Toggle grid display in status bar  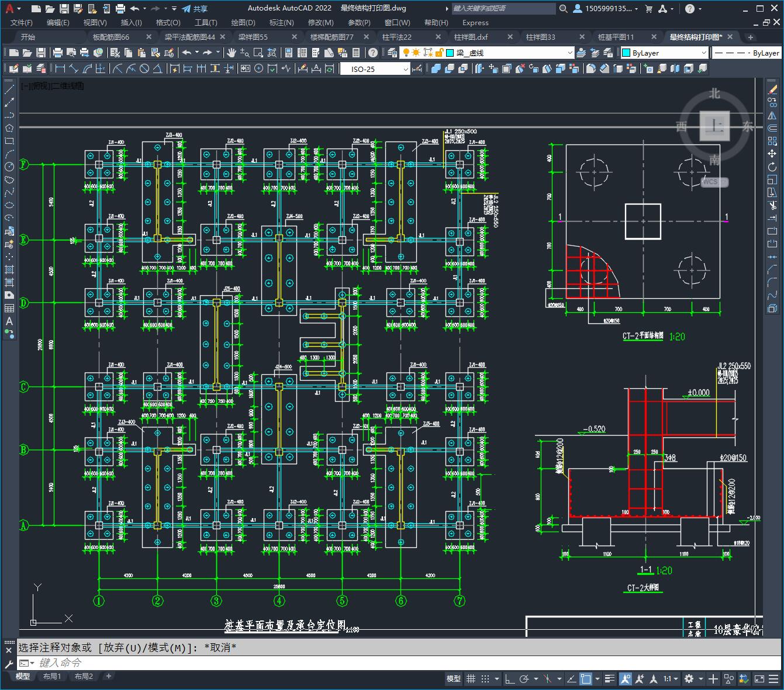(x=471, y=679)
